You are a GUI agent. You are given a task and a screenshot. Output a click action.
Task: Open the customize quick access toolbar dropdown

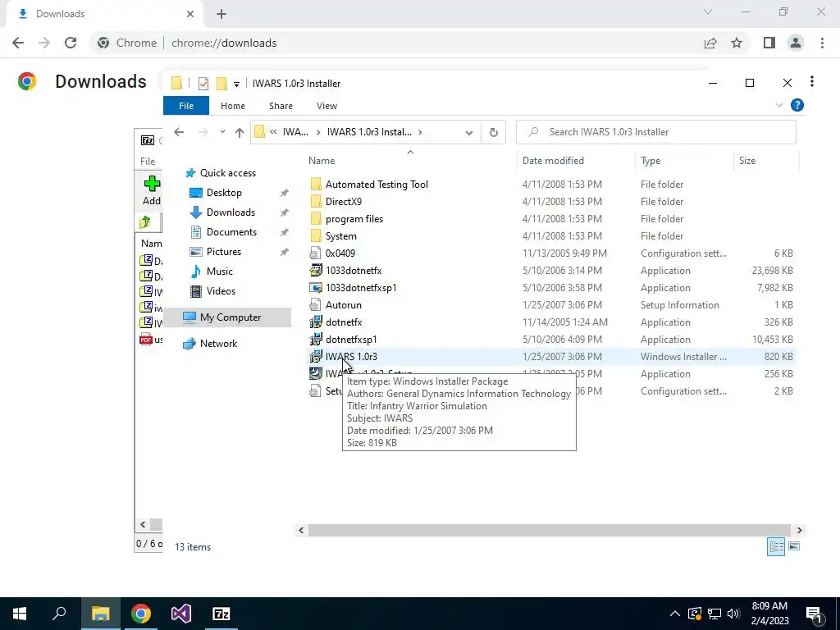236,84
